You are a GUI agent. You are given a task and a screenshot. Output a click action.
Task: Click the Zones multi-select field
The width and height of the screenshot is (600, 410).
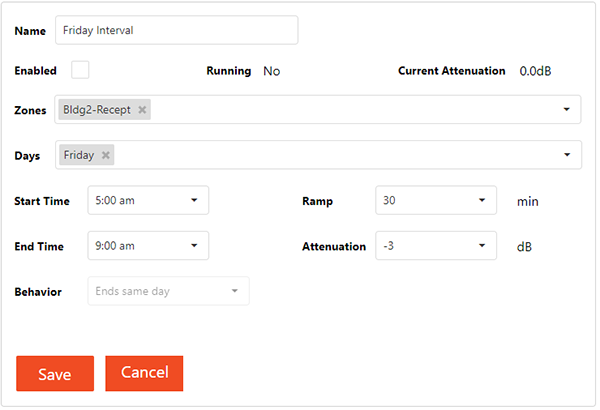click(x=318, y=109)
